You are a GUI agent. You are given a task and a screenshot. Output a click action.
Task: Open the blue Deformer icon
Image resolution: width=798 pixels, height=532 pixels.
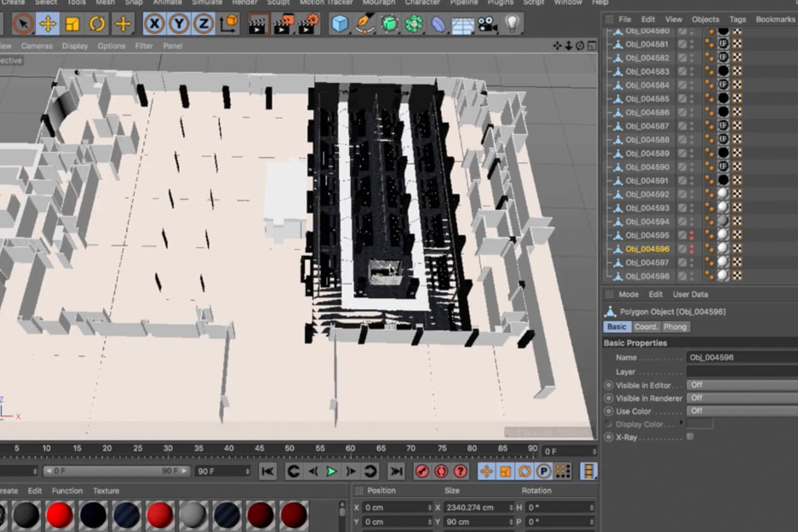[438, 24]
